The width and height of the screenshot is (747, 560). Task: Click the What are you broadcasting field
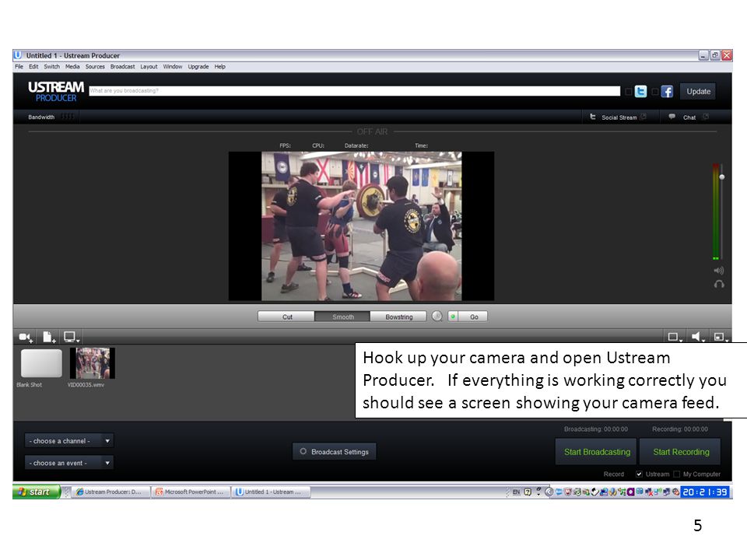[x=355, y=91]
